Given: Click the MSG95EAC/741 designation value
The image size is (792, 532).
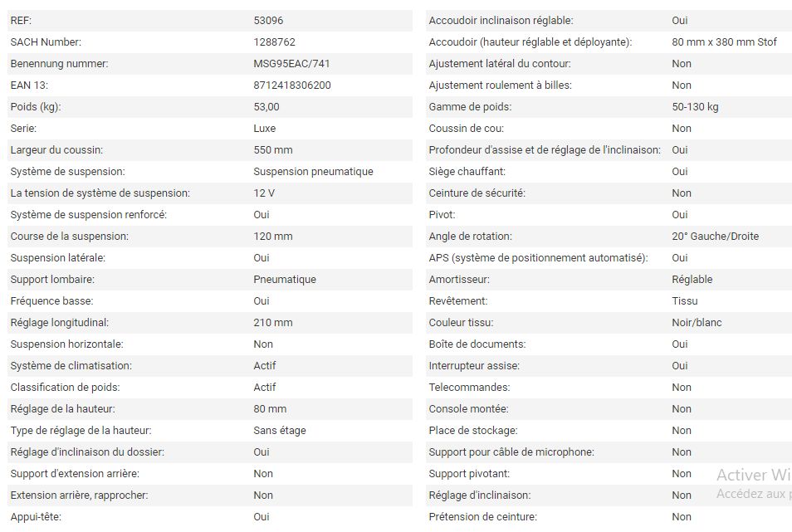Looking at the screenshot, I should (x=286, y=63).
